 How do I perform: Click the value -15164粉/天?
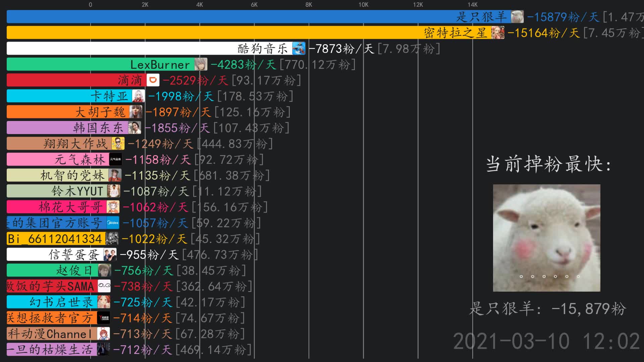(x=543, y=33)
